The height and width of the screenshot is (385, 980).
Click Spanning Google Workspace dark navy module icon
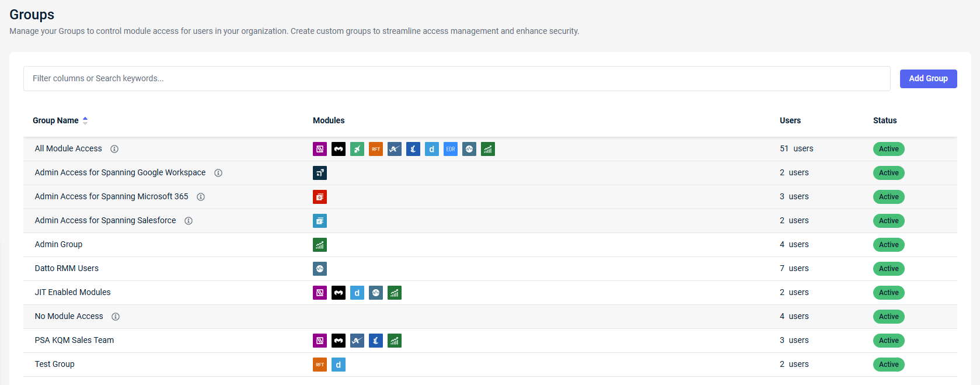320,173
